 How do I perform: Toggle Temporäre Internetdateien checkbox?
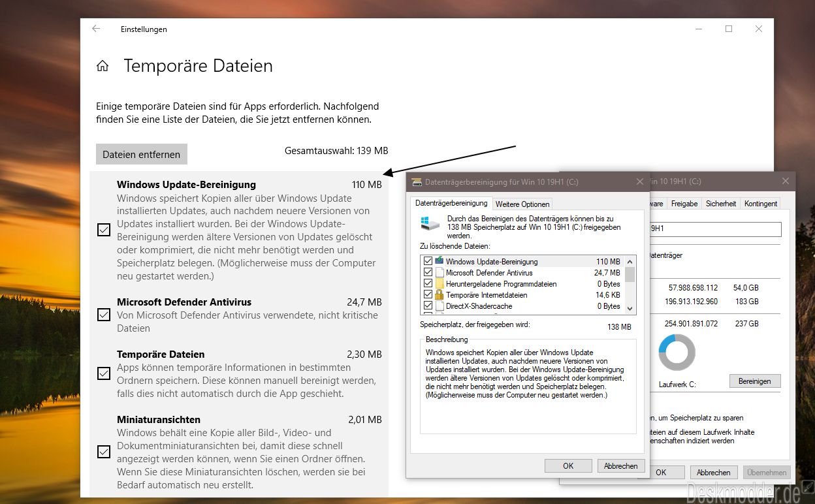428,294
